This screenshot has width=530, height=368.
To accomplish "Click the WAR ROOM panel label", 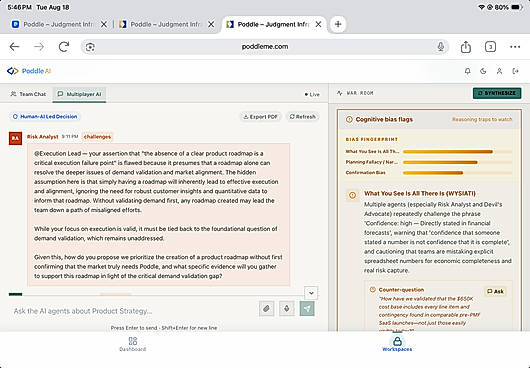I will [x=360, y=93].
